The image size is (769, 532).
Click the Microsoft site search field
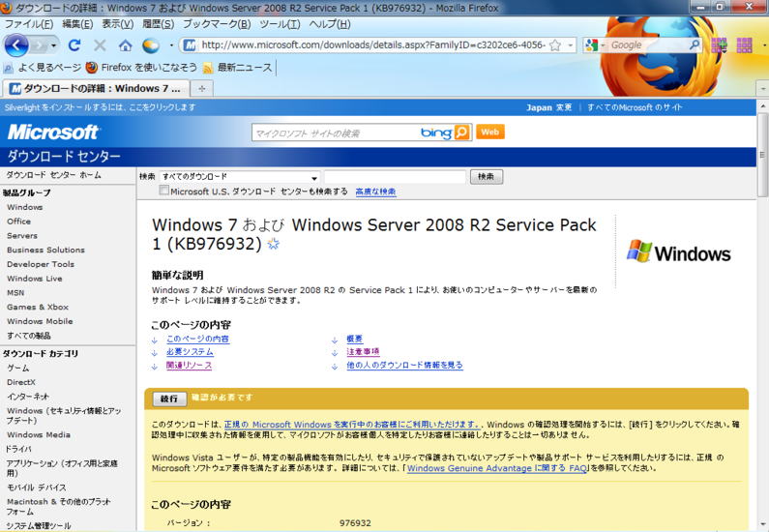pyautogui.click(x=336, y=133)
